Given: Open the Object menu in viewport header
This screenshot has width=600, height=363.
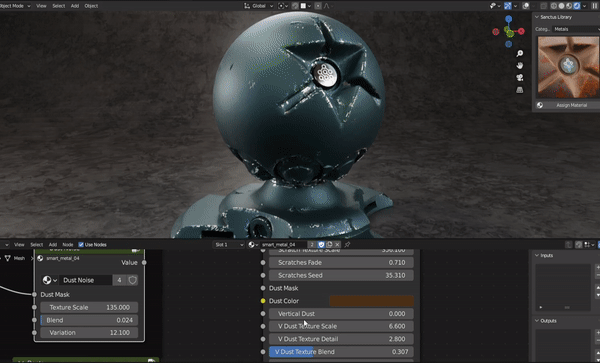Looking at the screenshot, I should pyautogui.click(x=91, y=6).
